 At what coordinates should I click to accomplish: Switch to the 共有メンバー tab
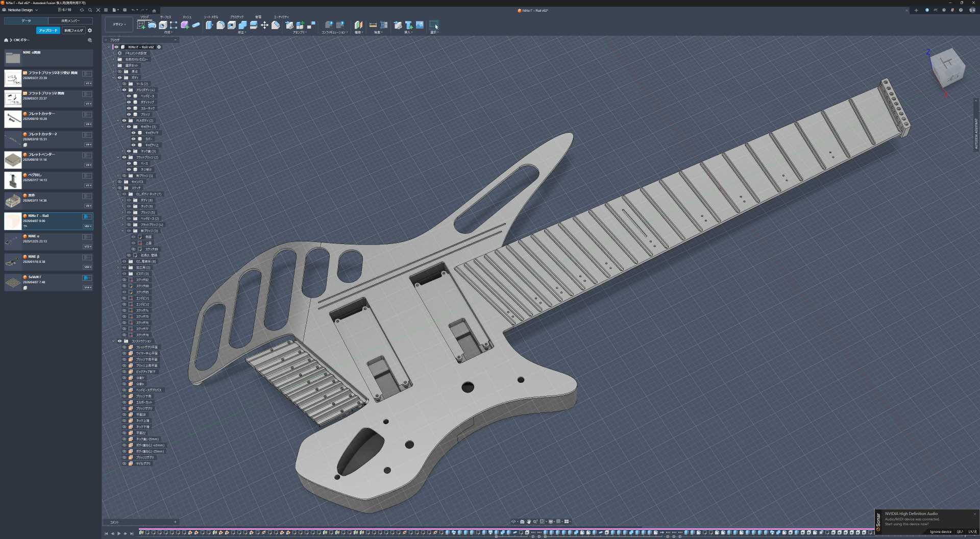tap(70, 21)
